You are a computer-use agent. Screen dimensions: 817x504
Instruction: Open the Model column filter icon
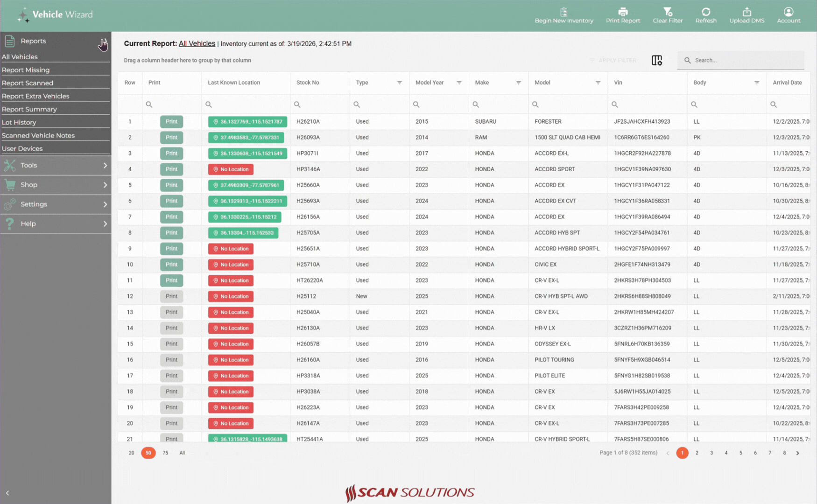click(598, 83)
